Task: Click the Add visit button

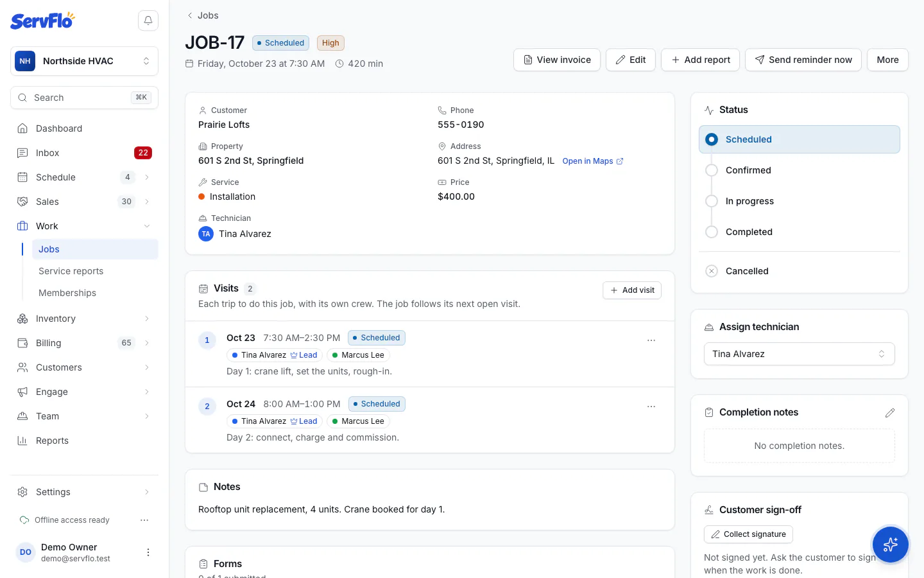Action: click(632, 290)
